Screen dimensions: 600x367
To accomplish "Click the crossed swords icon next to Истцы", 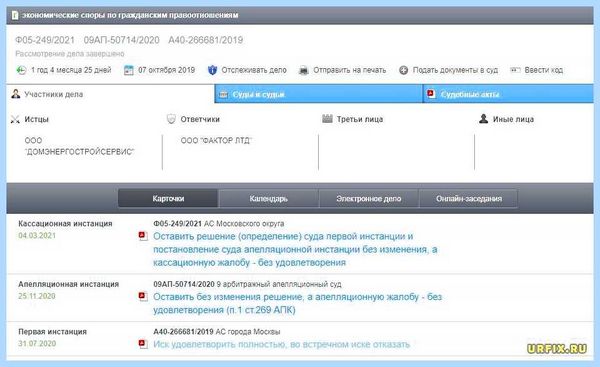I will click(x=15, y=119).
